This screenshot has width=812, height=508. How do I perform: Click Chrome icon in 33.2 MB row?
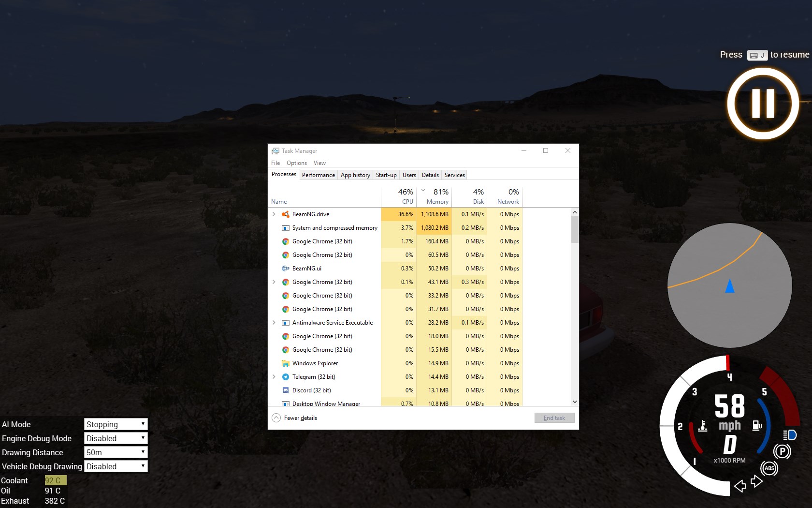286,296
